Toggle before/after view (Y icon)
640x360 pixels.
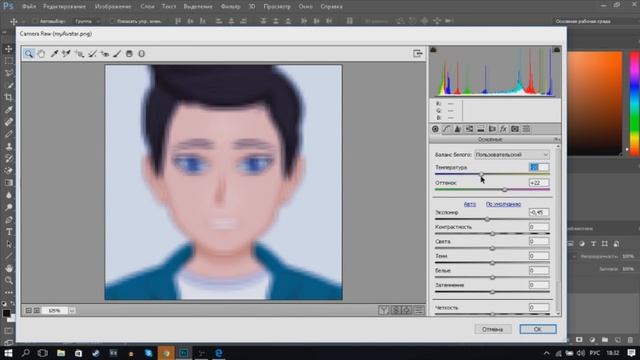[383, 311]
